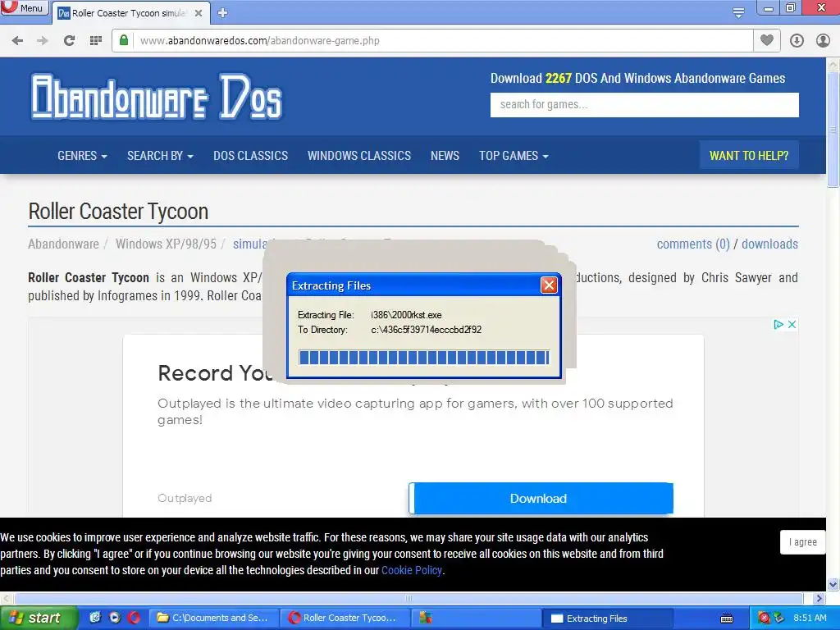Open the comments (0) link
This screenshot has height=630, width=840.
point(693,244)
